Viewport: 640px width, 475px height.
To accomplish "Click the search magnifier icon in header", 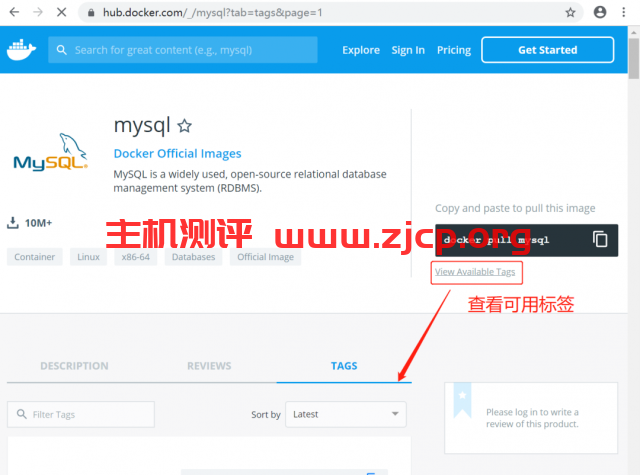I will coord(62,50).
